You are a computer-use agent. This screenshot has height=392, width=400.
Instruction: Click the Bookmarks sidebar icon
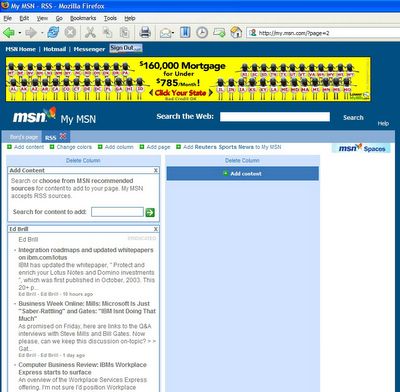point(185,33)
